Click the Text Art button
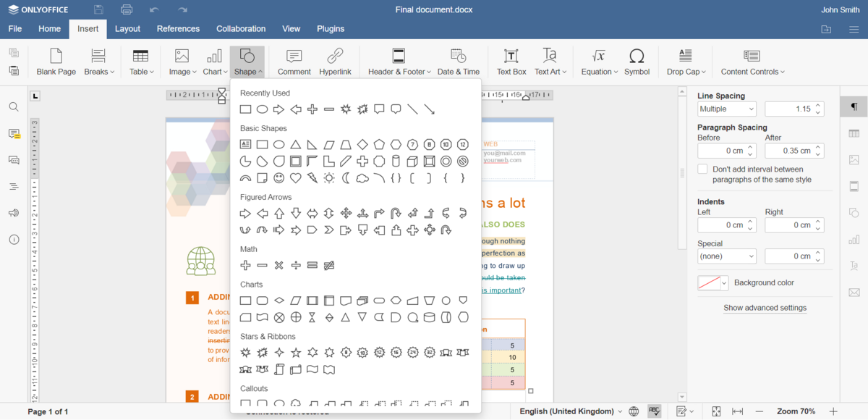This screenshot has width=868, height=420. point(550,62)
